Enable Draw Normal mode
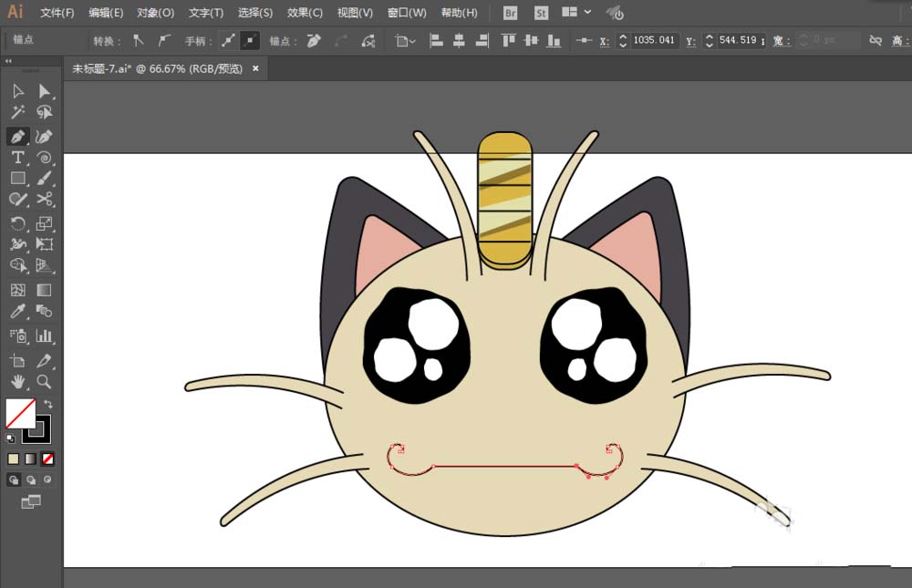This screenshot has height=588, width=912. coord(14,480)
